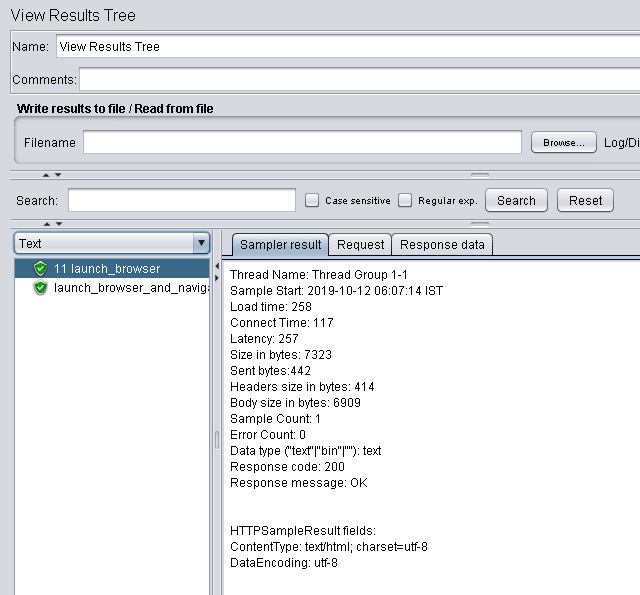The width and height of the screenshot is (640, 595).
Task: Click the Body size in bytes: 6909 line
Action: click(296, 402)
